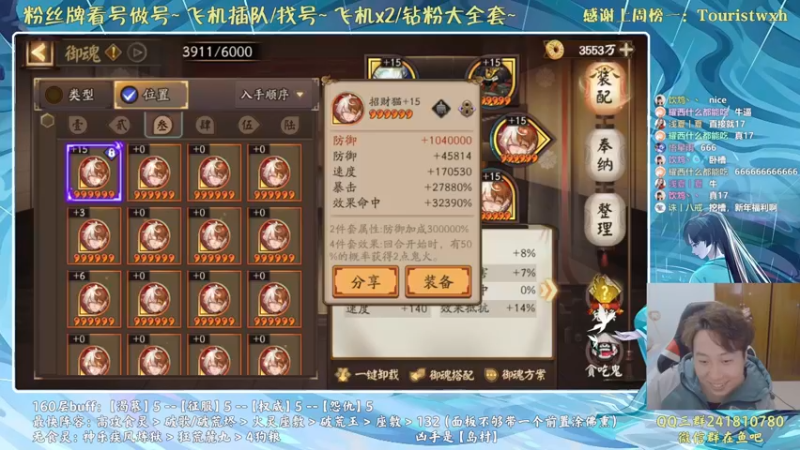Click the dark diamond icon in popup
800x450 pixels.
click(x=441, y=108)
